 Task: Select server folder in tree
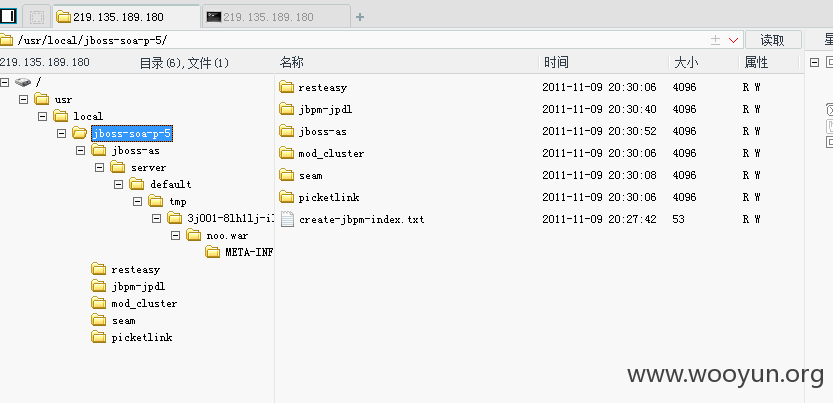pyautogui.click(x=149, y=167)
